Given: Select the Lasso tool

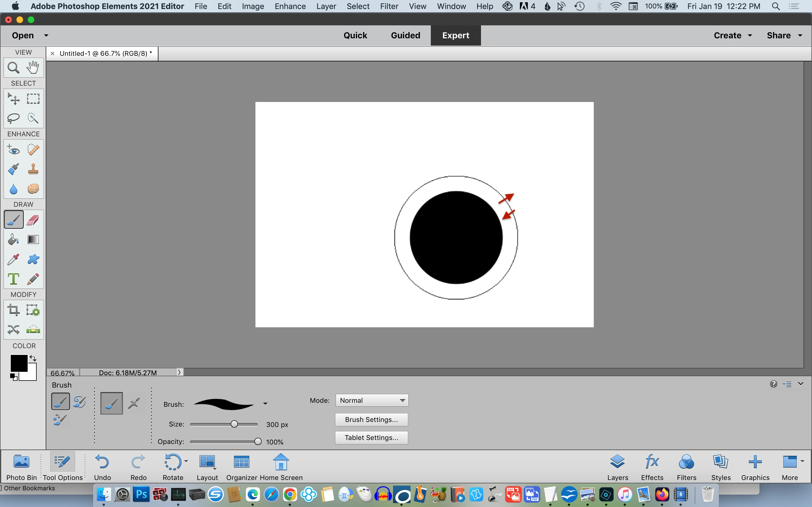Looking at the screenshot, I should 14,118.
